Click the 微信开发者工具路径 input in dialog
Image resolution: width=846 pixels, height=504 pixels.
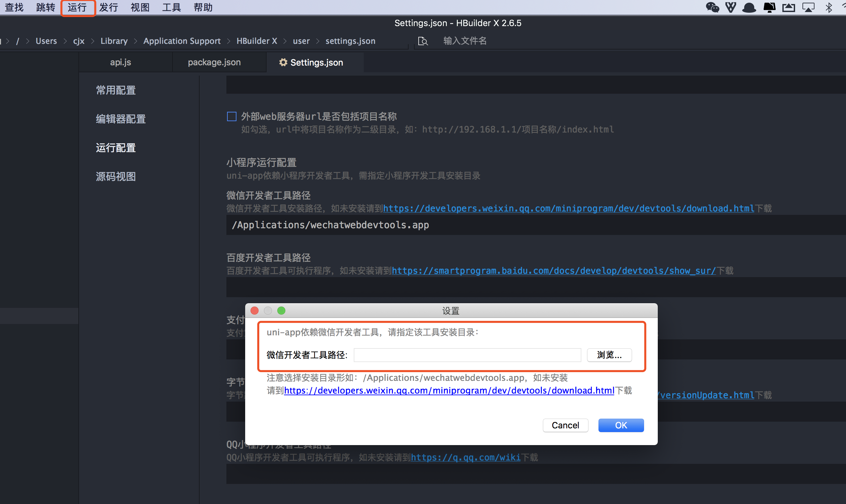(467, 355)
